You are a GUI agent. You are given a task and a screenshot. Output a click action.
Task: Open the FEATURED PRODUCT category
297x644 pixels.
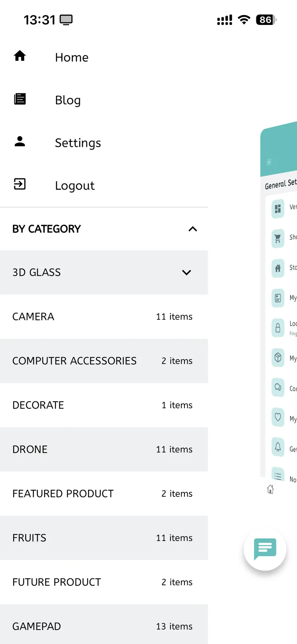[104, 494]
